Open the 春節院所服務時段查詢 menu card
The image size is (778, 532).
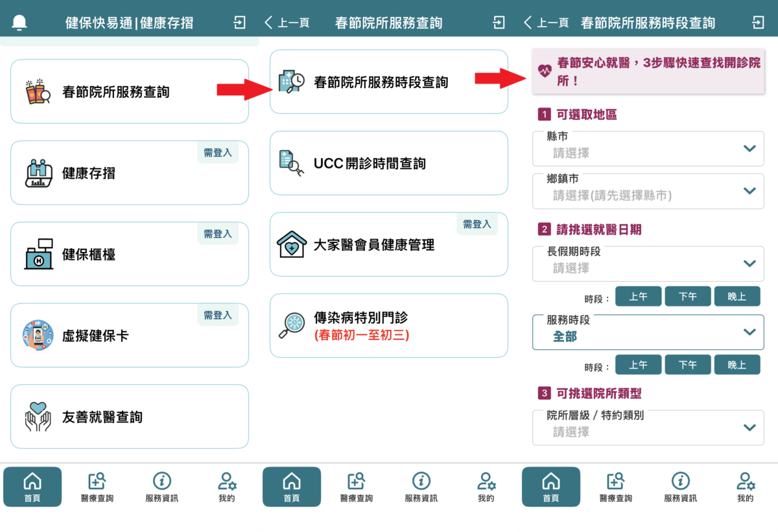pyautogui.click(x=388, y=82)
